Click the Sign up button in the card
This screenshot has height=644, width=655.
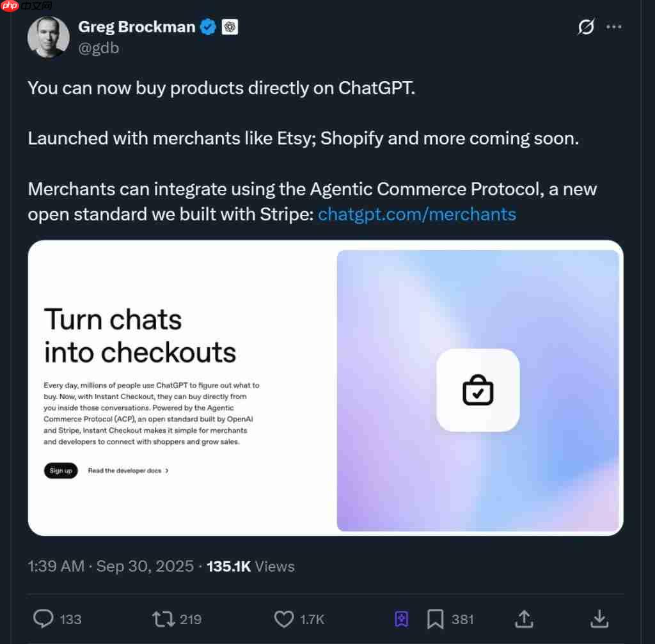click(x=61, y=470)
